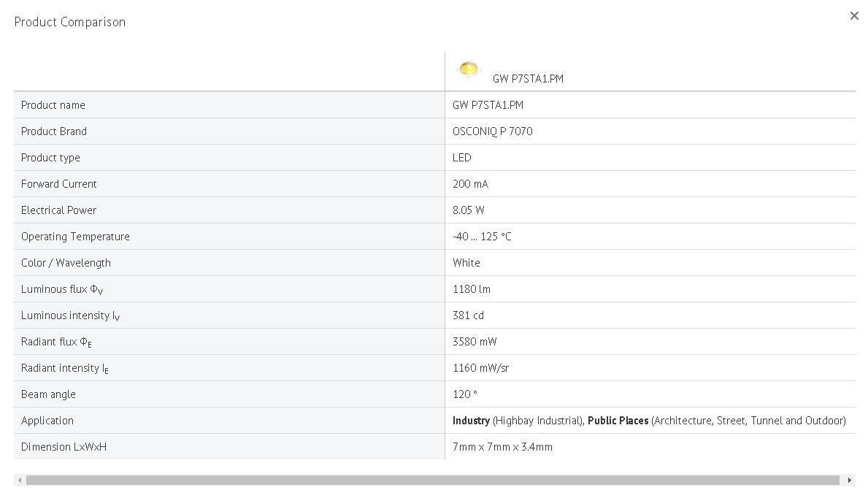Select the 'White' color value

[x=466, y=263]
